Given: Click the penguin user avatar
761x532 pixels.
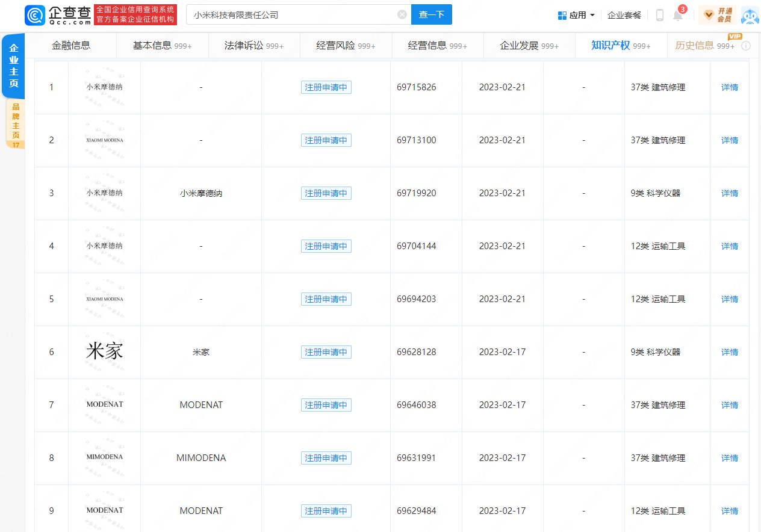Looking at the screenshot, I should (x=750, y=16).
